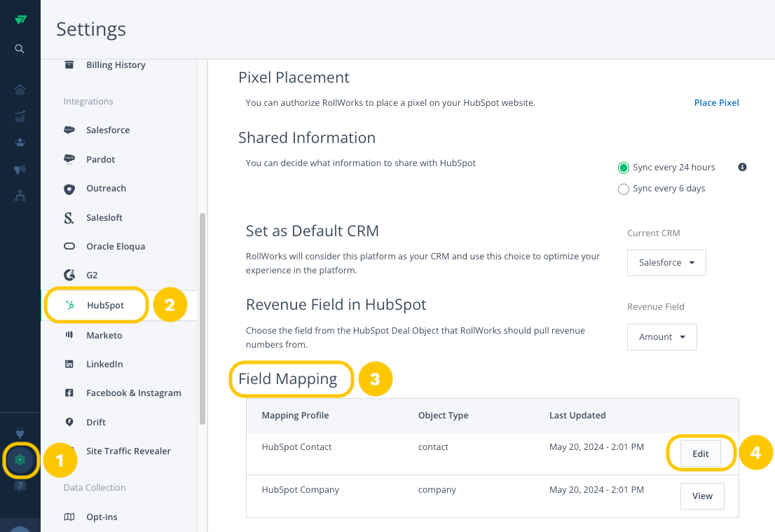Open Facebook & Instagram integration settings

(133, 393)
